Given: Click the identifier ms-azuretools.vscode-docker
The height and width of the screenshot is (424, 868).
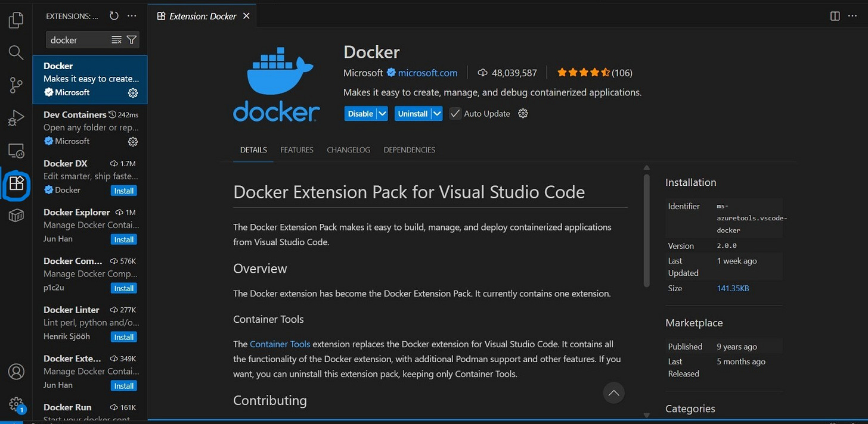Looking at the screenshot, I should (x=751, y=218).
